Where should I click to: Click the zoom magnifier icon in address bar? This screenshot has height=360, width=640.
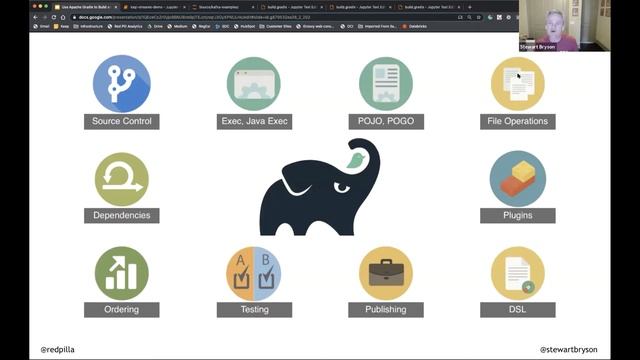(x=469, y=17)
